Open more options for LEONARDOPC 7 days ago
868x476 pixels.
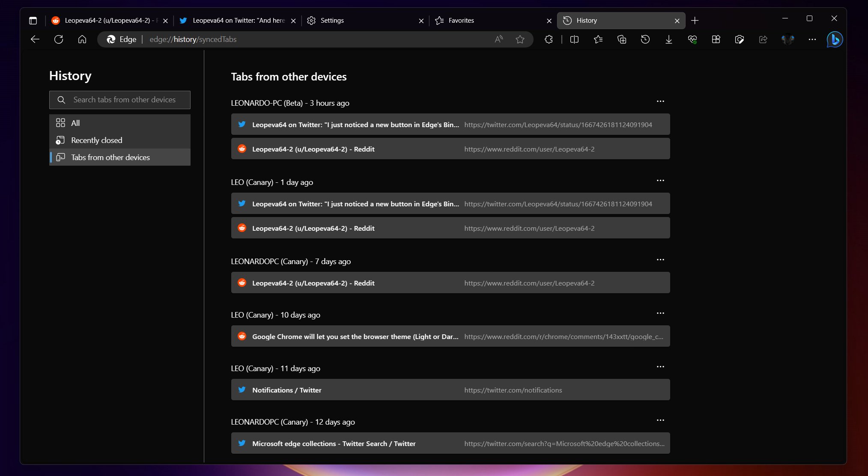660,260
